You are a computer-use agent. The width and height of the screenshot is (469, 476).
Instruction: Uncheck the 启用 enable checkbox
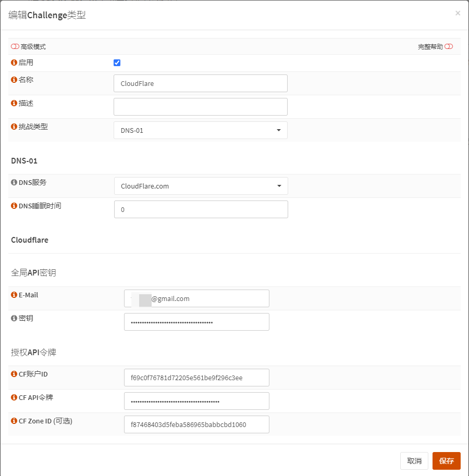[x=117, y=63]
